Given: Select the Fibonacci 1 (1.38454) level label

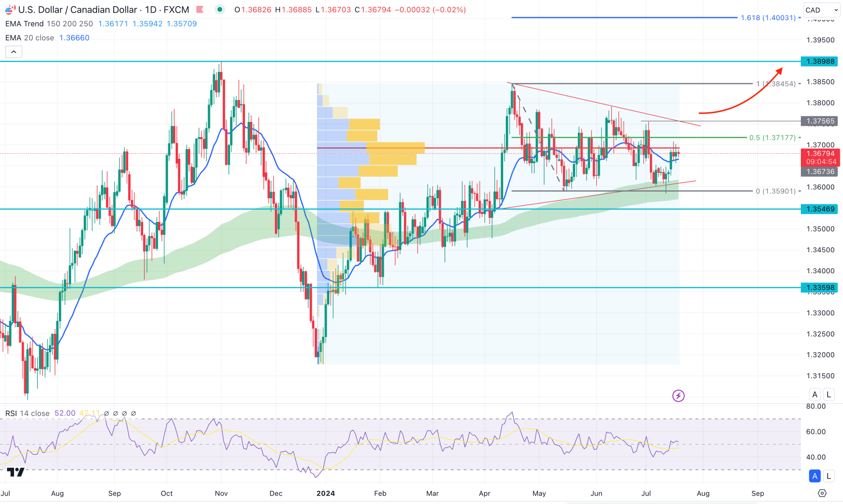Looking at the screenshot, I should pos(775,83).
